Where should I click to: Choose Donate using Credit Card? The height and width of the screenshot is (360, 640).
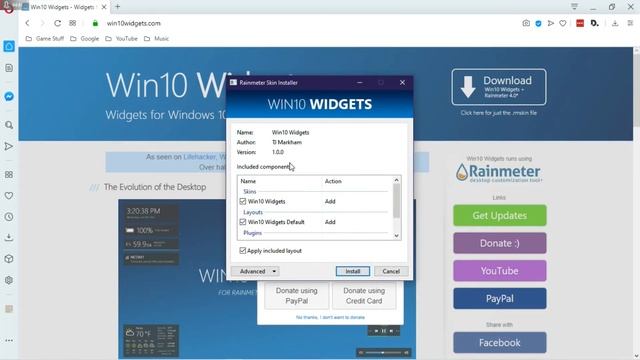364,296
